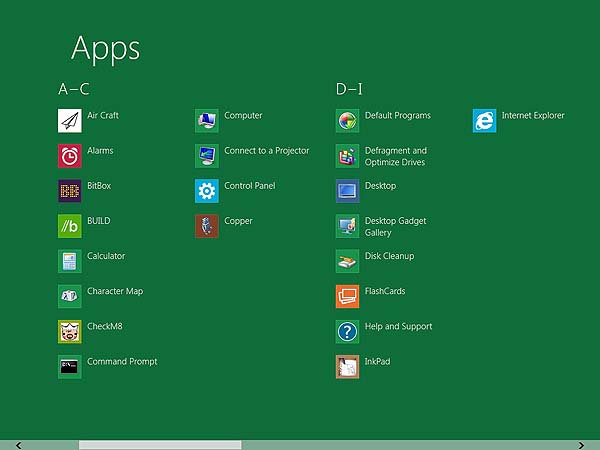Click the Default Programs label
Image resolution: width=600 pixels, height=450 pixels.
397,116
